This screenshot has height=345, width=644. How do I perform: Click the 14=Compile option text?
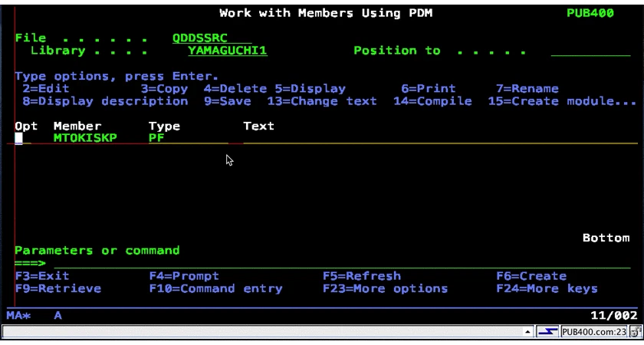point(432,101)
